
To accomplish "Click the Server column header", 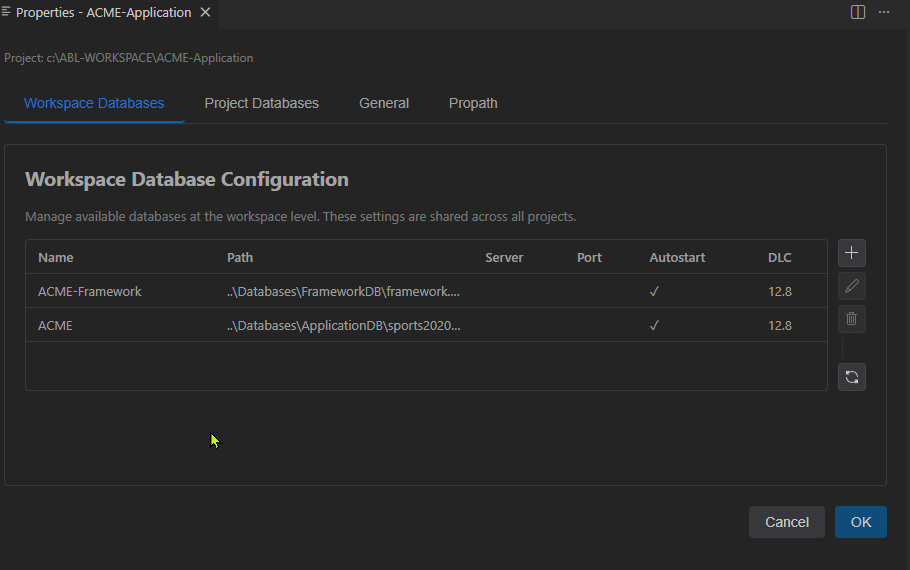I will click(x=504, y=258).
